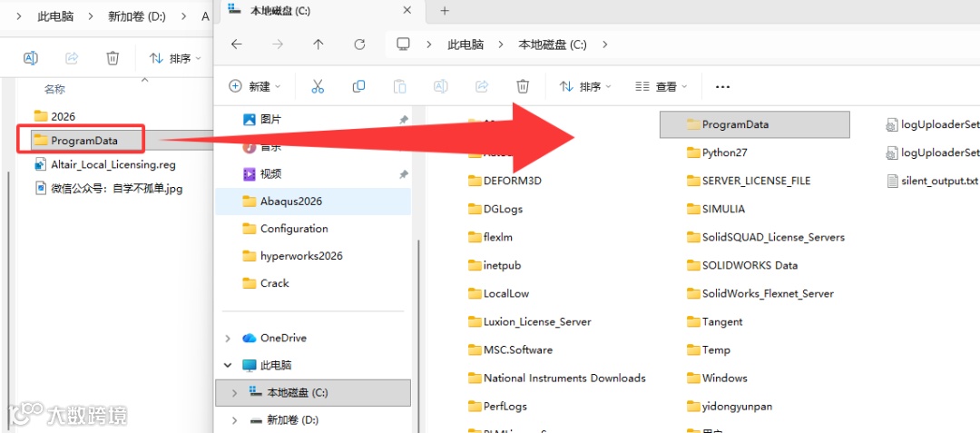Add a new tab with plus button
This screenshot has width=980, height=433.
(x=445, y=11)
